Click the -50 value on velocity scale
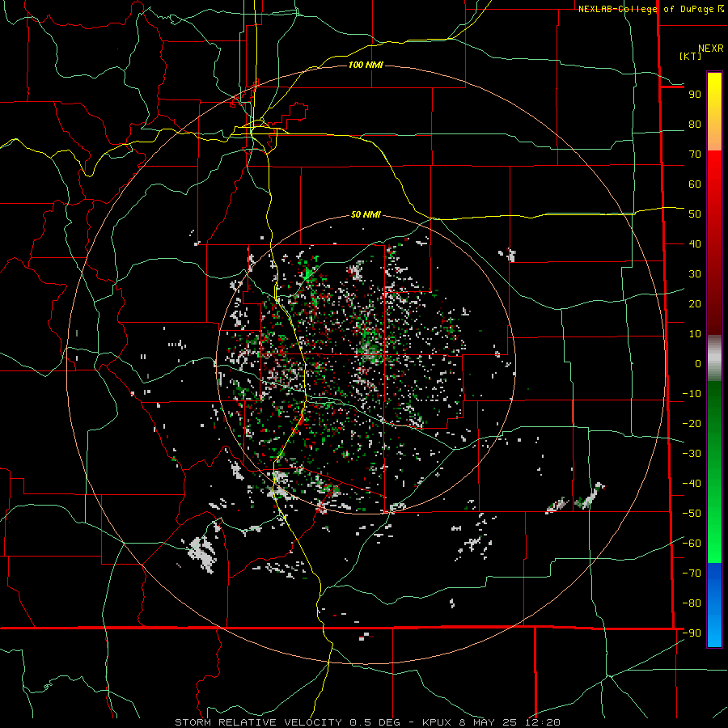728x728 pixels. point(692,514)
